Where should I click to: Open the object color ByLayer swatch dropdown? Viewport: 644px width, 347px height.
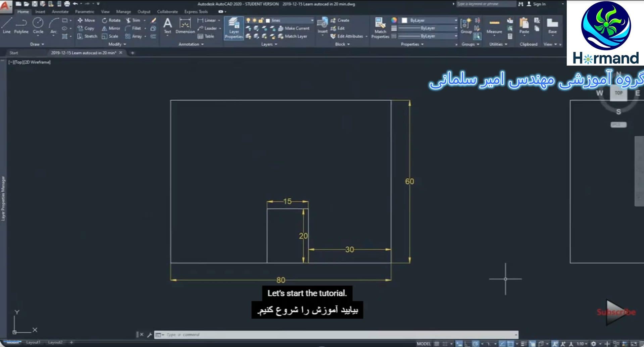click(x=430, y=20)
